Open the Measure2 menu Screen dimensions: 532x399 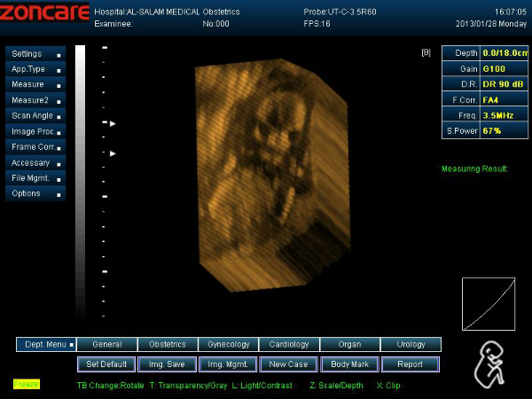35,100
